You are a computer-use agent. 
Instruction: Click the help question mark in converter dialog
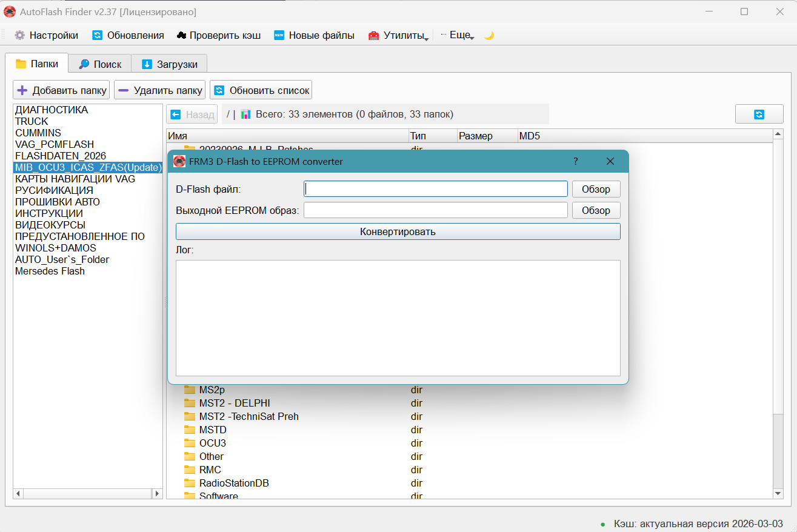(x=576, y=161)
